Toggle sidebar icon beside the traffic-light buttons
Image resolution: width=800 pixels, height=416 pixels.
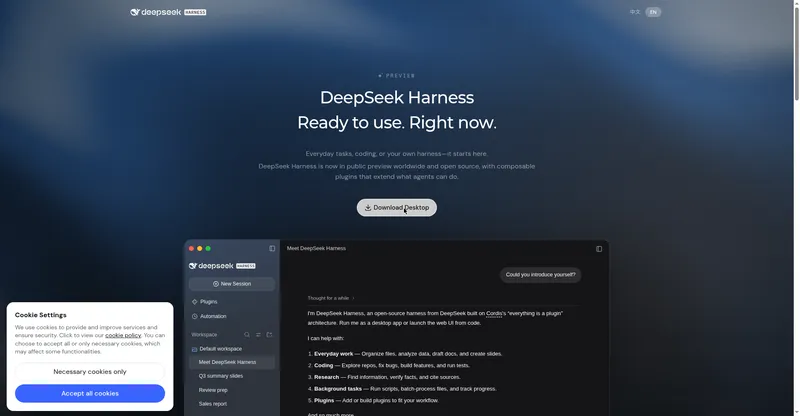[x=272, y=249]
